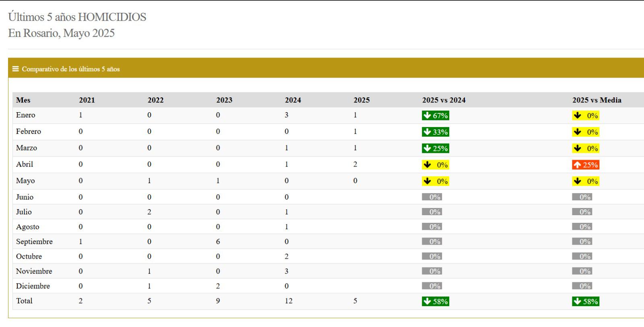Click the green down-arrow 67% badge for Enero
644x327 pixels.
[x=435, y=115]
